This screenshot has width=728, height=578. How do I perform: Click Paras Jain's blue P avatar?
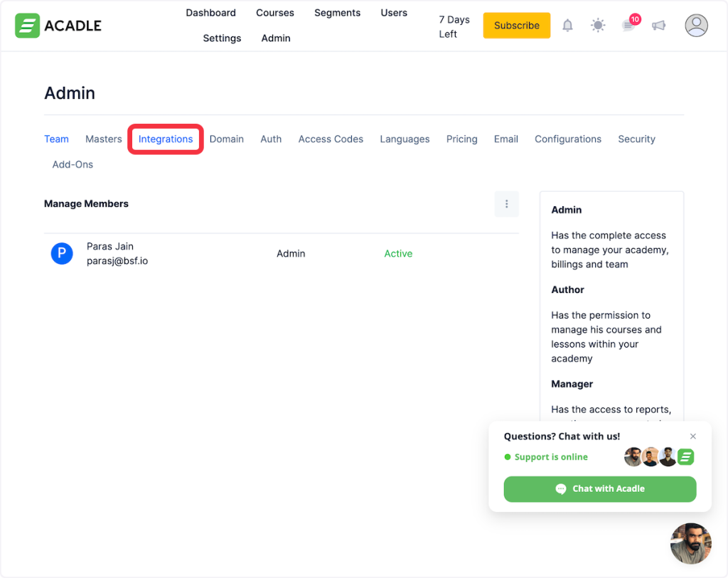(62, 254)
